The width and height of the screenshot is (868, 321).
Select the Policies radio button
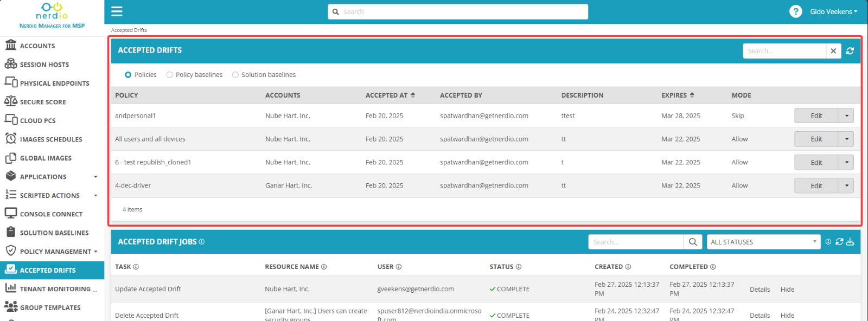[x=128, y=75]
